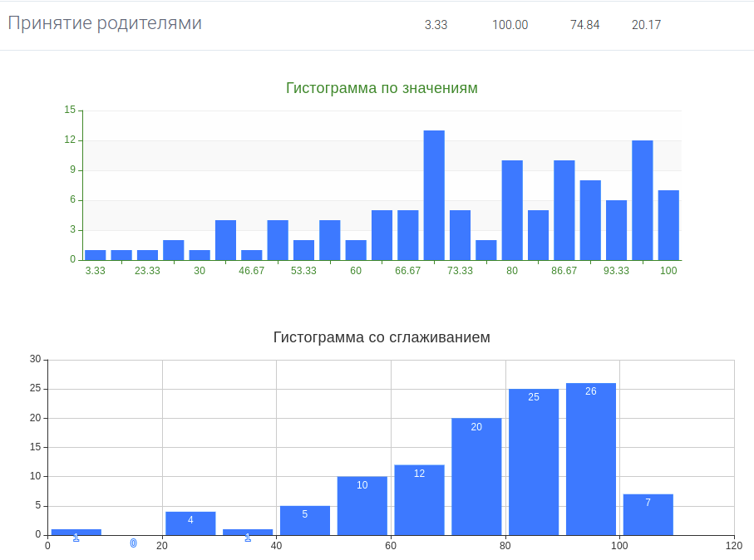The height and width of the screenshot is (560, 754).
Task: Click the tallest bar in value histogram
Action: coord(434,195)
